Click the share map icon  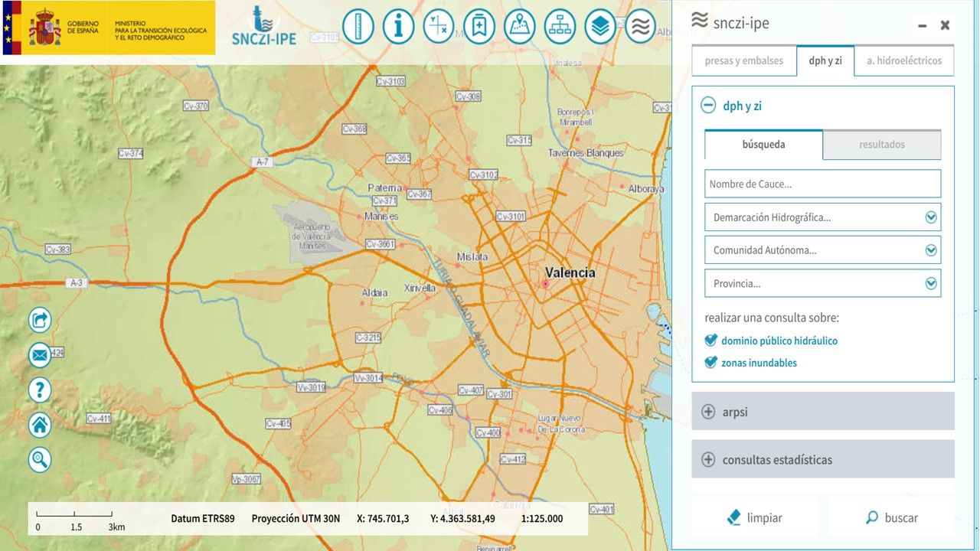(x=40, y=319)
